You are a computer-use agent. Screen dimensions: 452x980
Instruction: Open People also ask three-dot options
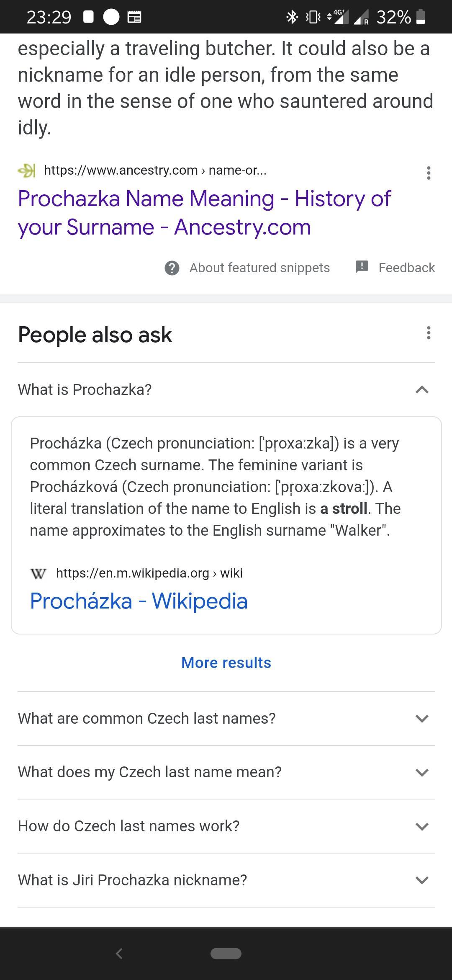428,333
